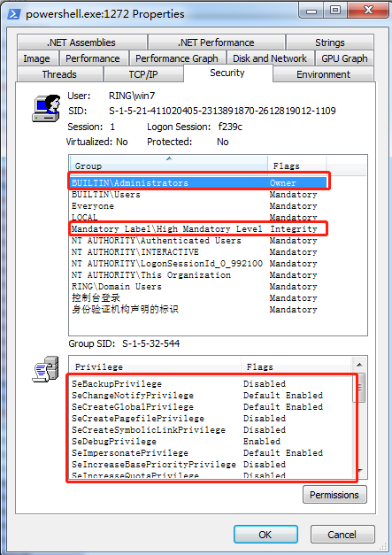
Task: Click the server document icon beside privileges
Action: coord(46,369)
